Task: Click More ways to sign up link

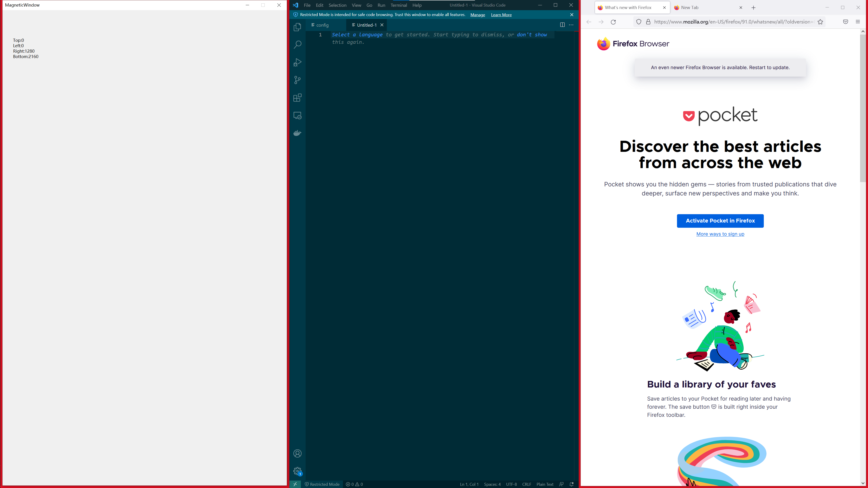Action: coord(720,234)
